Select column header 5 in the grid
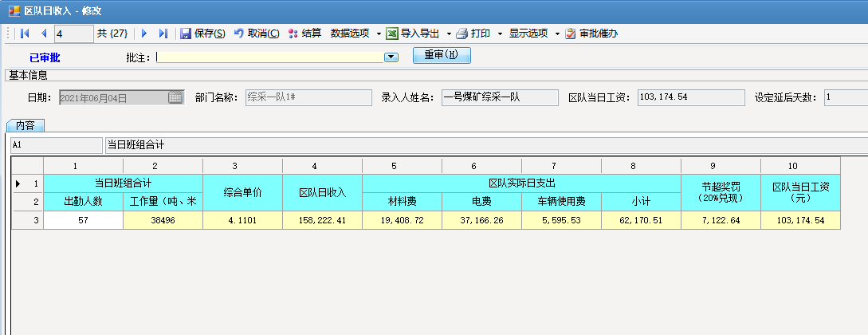This screenshot has width=868, height=335. pos(402,166)
